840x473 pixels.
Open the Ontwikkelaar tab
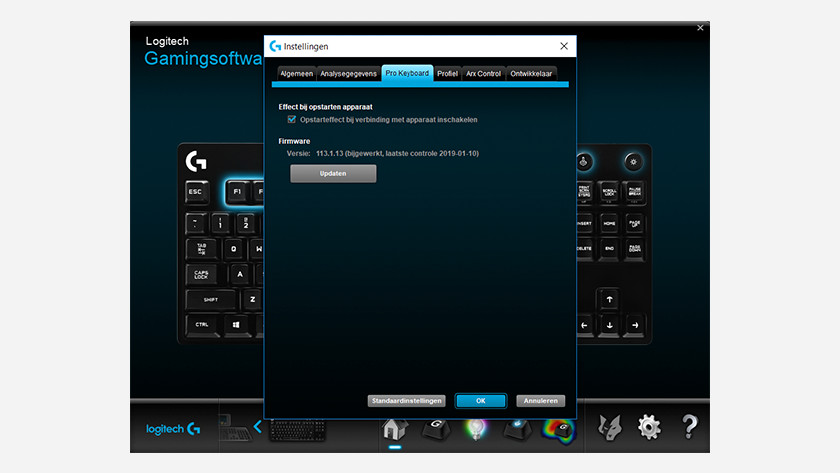point(531,74)
